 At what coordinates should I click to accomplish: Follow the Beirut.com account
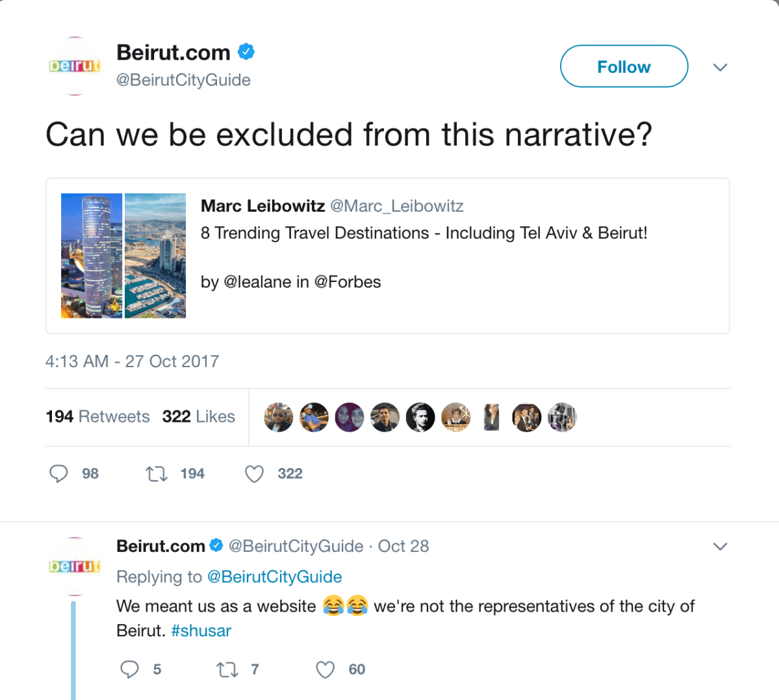(624, 66)
